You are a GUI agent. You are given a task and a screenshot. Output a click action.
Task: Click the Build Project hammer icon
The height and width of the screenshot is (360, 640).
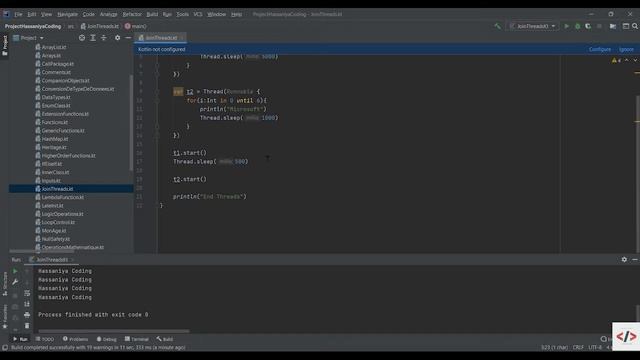point(497,26)
